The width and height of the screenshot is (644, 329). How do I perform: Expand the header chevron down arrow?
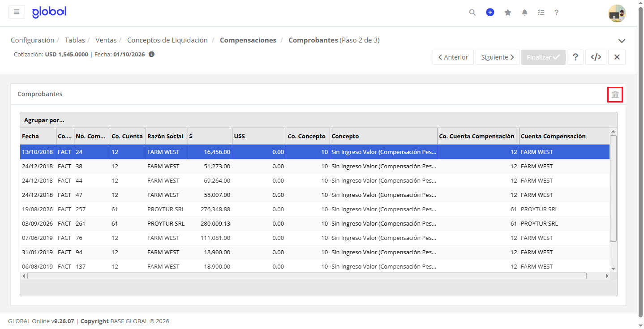click(622, 41)
